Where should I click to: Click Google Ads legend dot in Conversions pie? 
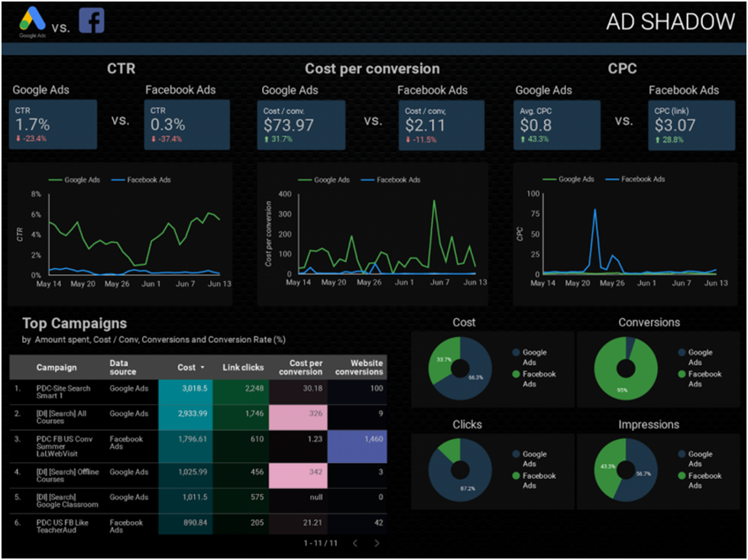pos(682,352)
